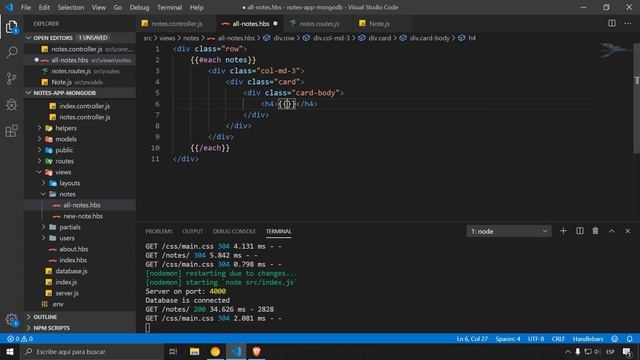640x360 pixels.
Task: Change language mode Handlebars in status bar
Action: tap(588, 339)
